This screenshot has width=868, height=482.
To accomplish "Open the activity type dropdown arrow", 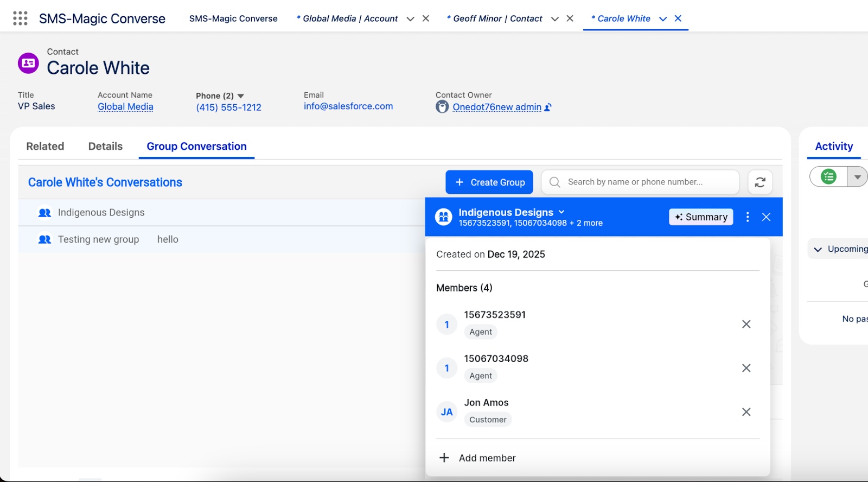I will pos(858,177).
